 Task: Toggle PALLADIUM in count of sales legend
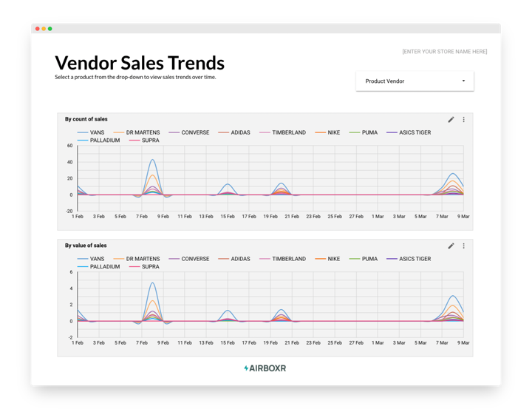tap(99, 141)
